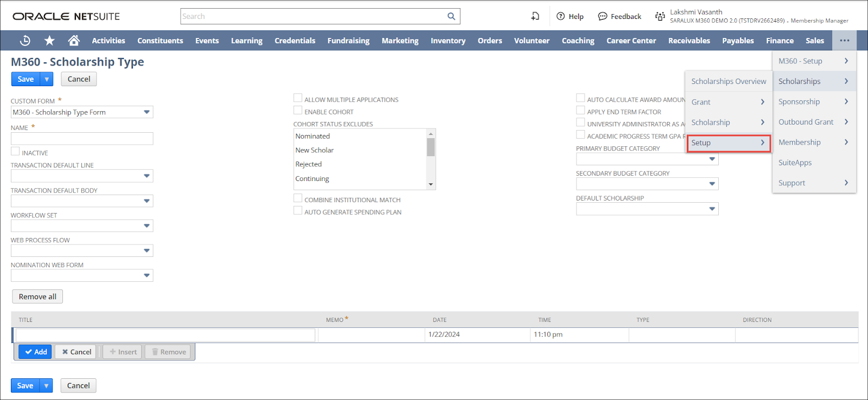Expand the Workflow Set dropdown
The image size is (868, 400).
146,226
